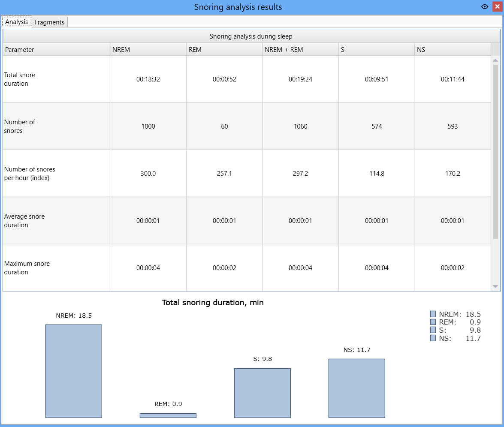Image resolution: width=504 pixels, height=427 pixels.
Task: Select the Total snore duration row label
Action: coord(20,79)
